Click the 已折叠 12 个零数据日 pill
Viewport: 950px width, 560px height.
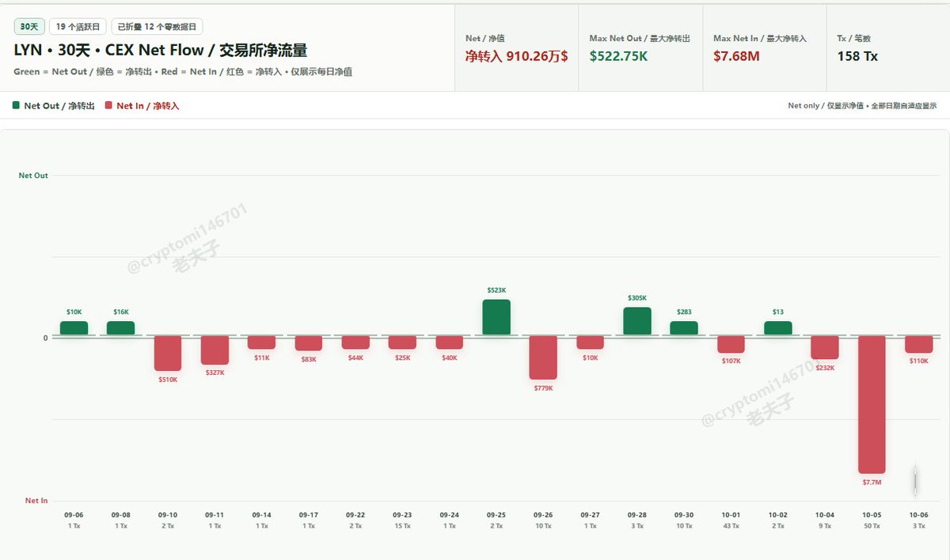click(157, 27)
